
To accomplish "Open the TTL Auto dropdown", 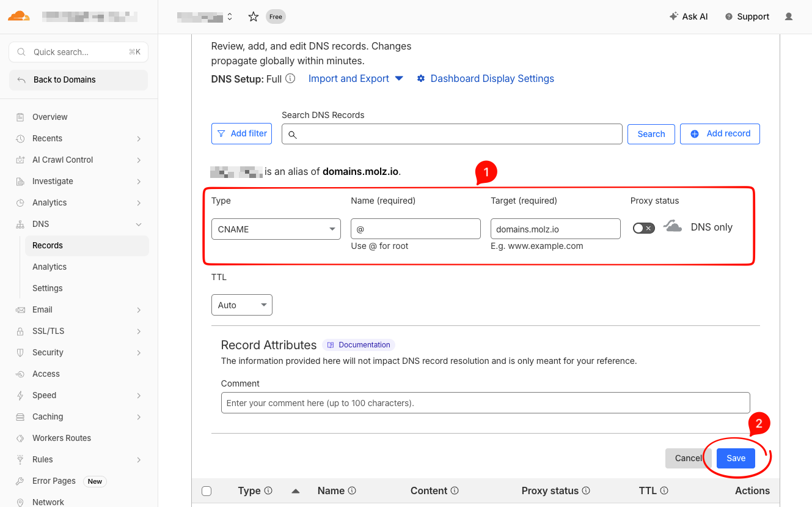I will (x=242, y=305).
